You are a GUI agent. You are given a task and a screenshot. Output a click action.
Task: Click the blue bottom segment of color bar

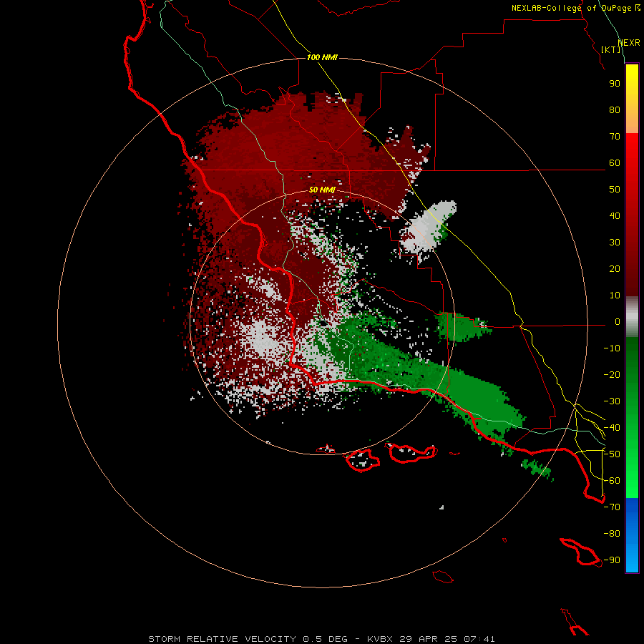point(632,535)
